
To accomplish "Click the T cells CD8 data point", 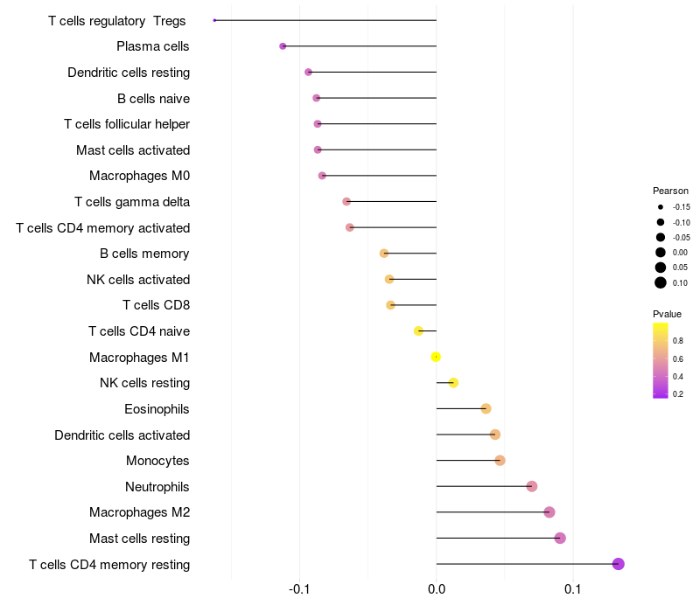I will (390, 305).
